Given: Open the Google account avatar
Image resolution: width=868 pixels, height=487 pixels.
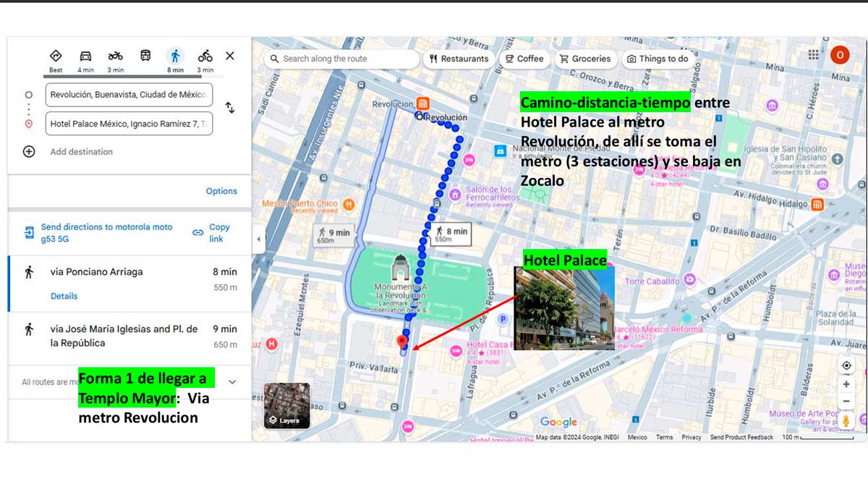Looking at the screenshot, I should [x=839, y=55].
